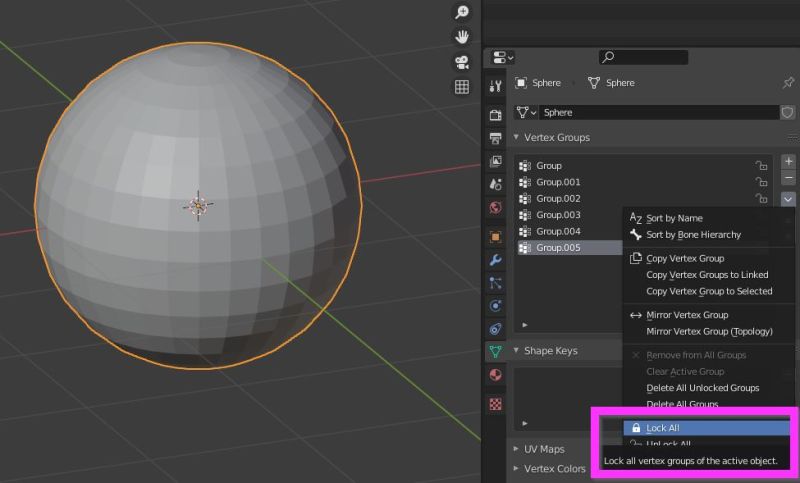Image resolution: width=800 pixels, height=483 pixels.
Task: Toggle camera view with camera icon
Action: tap(462, 62)
